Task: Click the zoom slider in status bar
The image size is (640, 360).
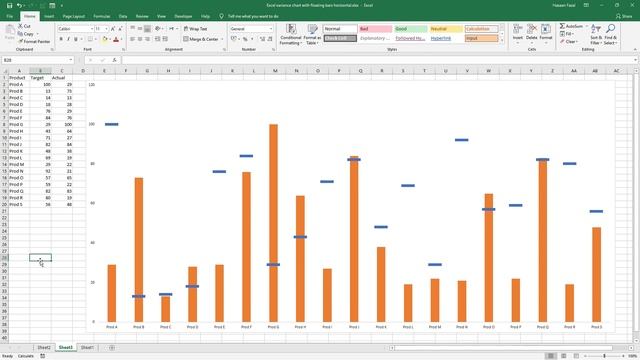Action: coord(604,356)
